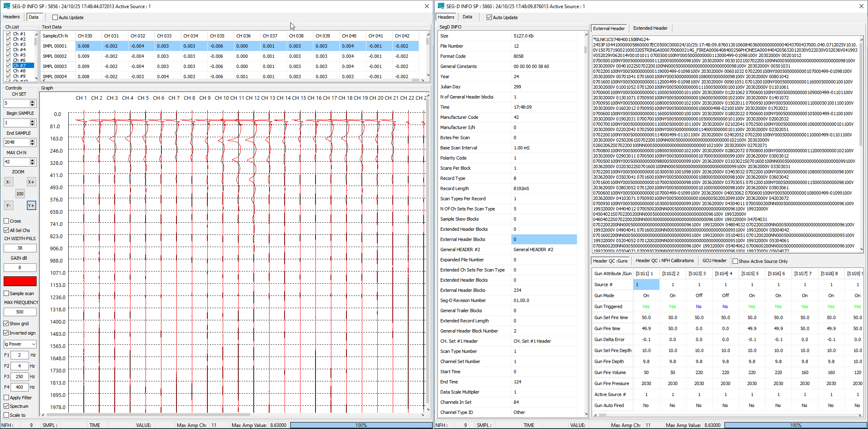Switch to Headers tab in left window
The image size is (868, 429).
11,17
